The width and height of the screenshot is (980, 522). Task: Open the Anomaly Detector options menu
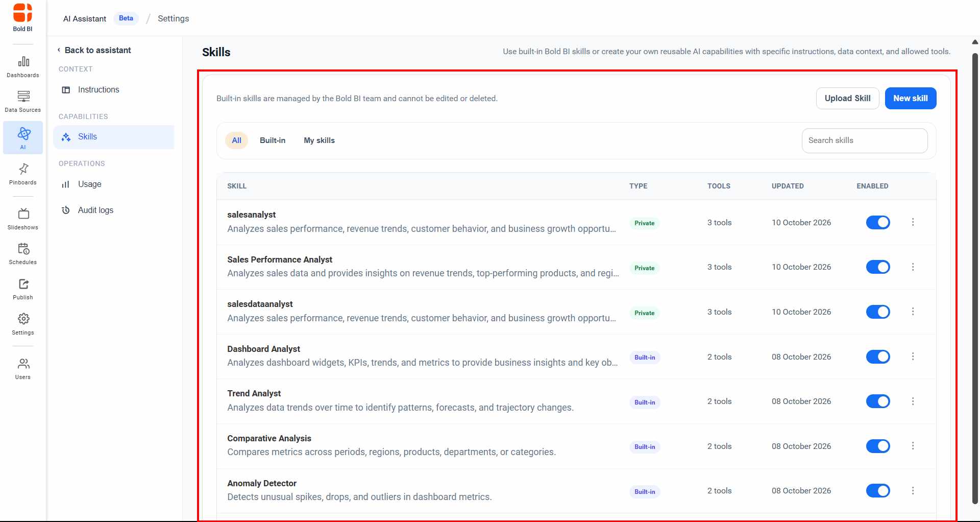coord(913,491)
